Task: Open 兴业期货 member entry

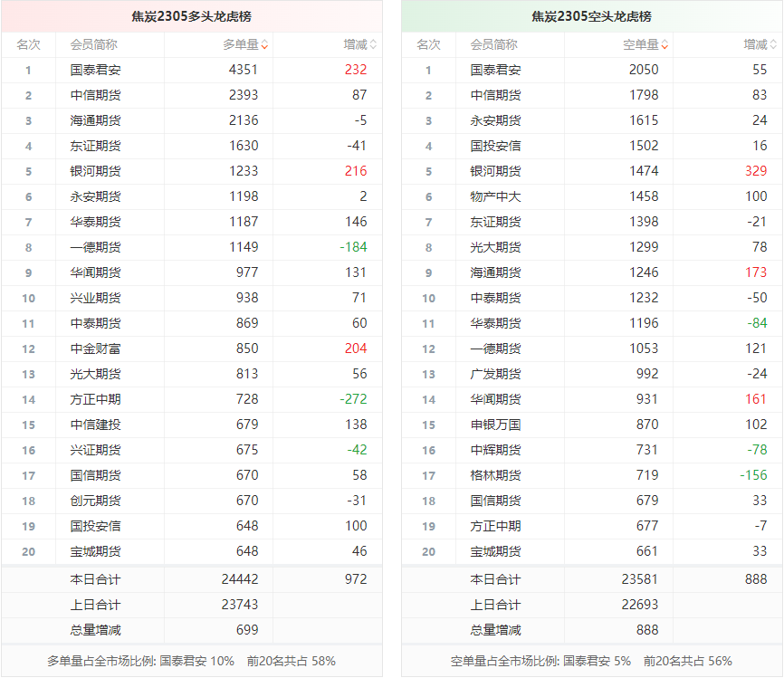Action: [95, 298]
